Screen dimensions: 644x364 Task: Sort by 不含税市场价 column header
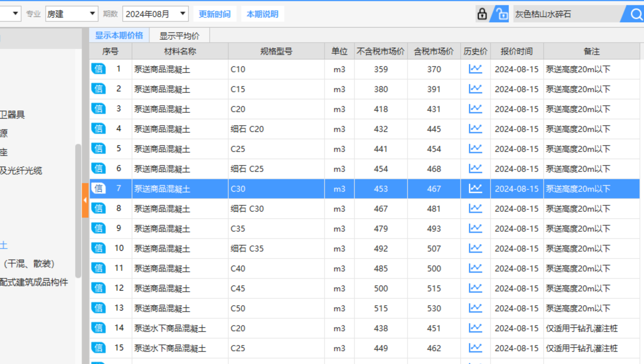coord(381,51)
